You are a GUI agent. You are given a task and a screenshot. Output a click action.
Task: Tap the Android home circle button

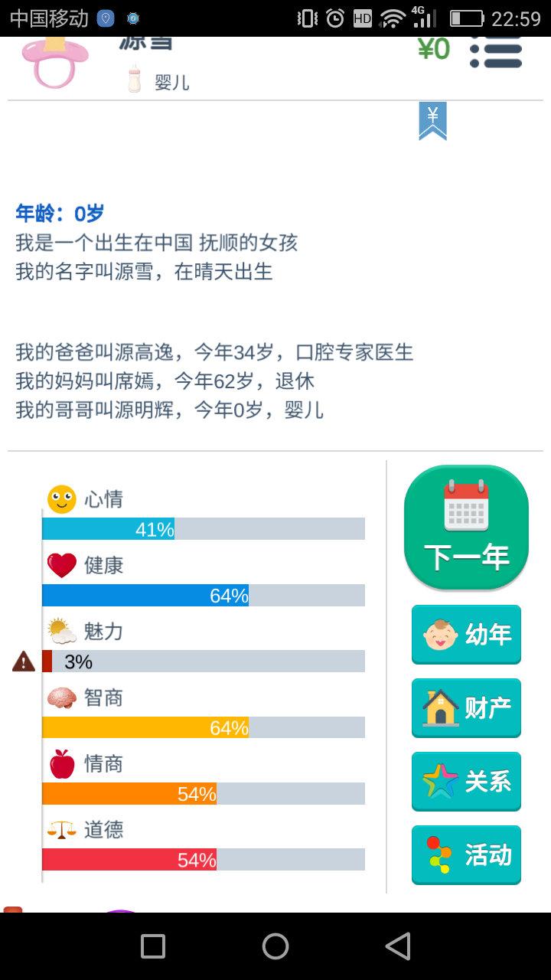tap(275, 946)
